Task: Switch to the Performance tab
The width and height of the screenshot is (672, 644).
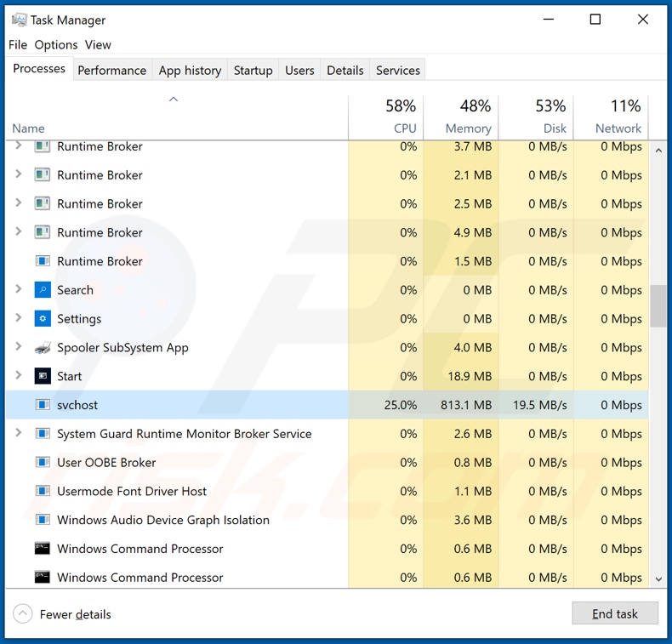Action: [111, 71]
